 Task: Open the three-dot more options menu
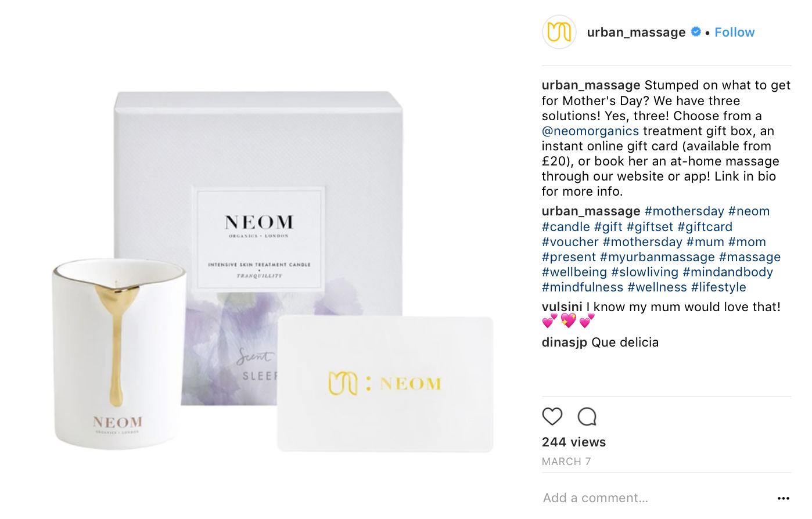pos(784,498)
